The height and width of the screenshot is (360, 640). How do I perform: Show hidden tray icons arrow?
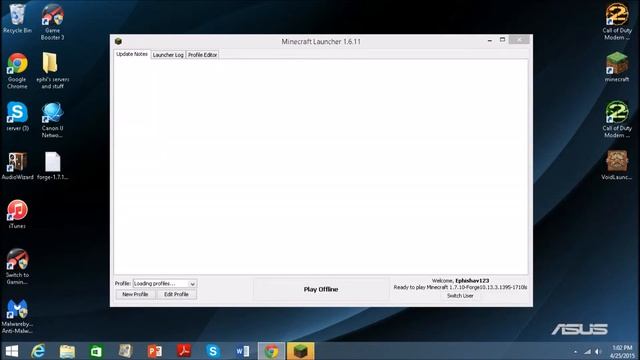tap(576, 351)
